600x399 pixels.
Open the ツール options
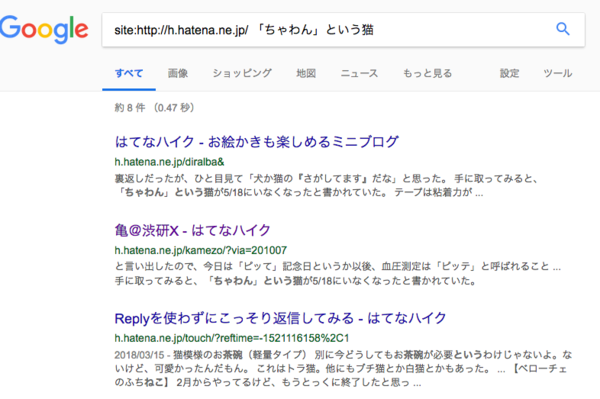pyautogui.click(x=558, y=73)
